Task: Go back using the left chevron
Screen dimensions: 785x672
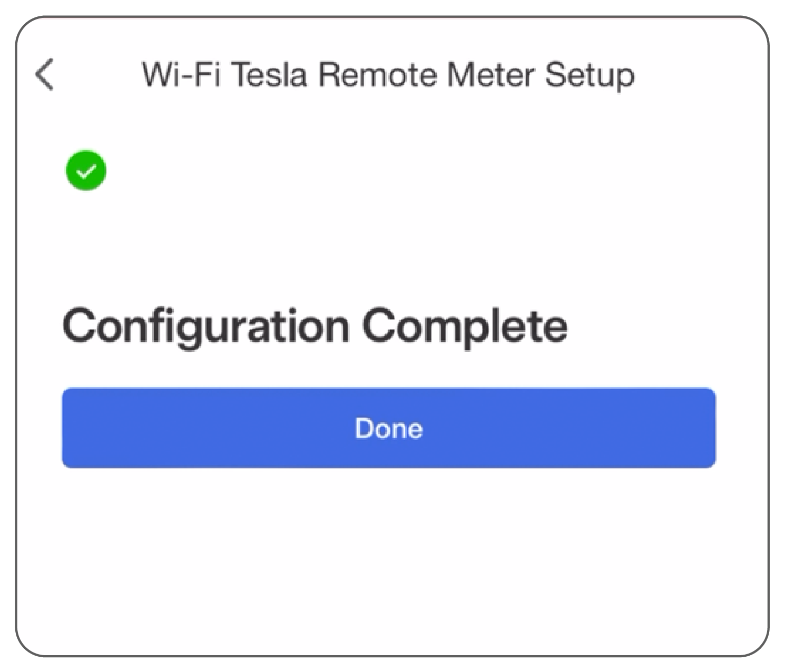Action: pos(44,75)
